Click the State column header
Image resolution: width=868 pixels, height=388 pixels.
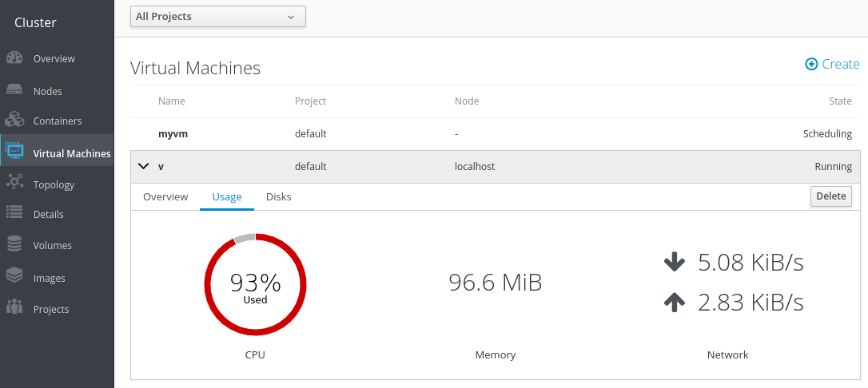[840, 101]
